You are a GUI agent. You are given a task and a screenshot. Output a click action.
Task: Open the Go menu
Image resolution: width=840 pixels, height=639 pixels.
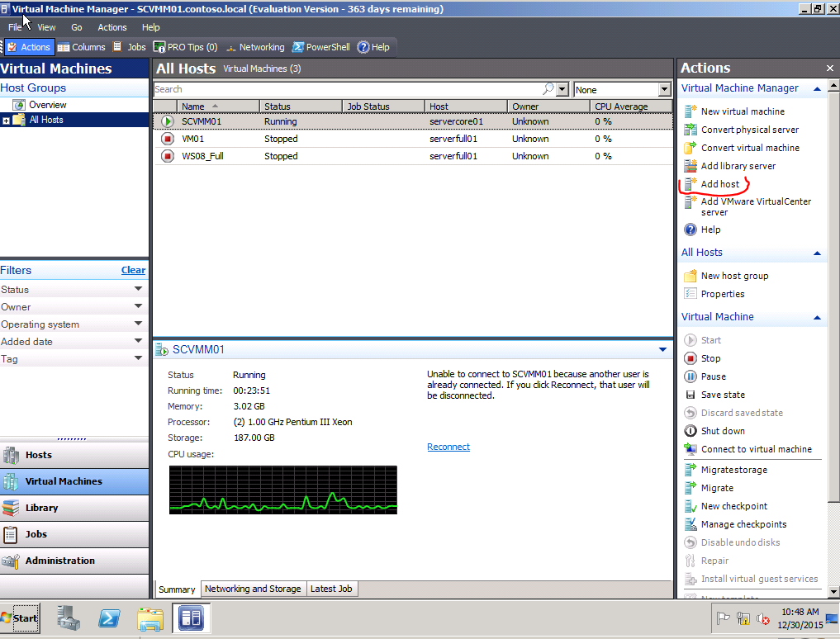tap(77, 27)
